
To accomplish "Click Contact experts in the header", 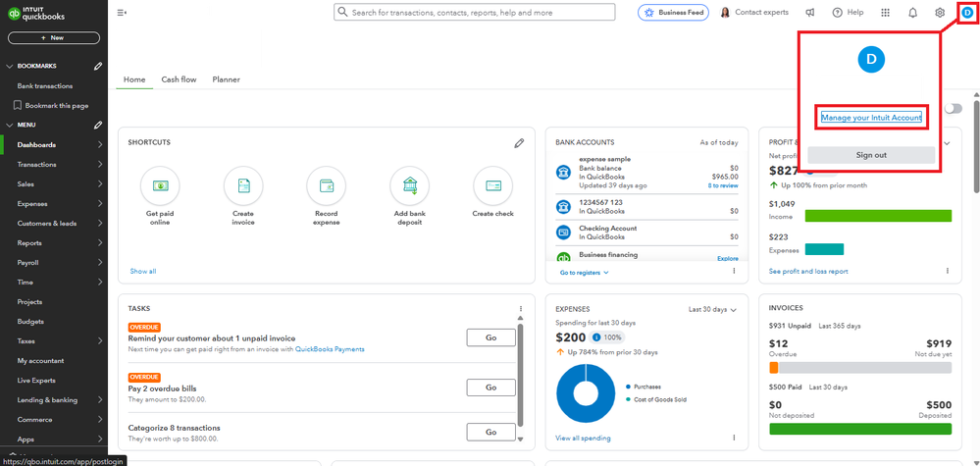I will coord(754,13).
